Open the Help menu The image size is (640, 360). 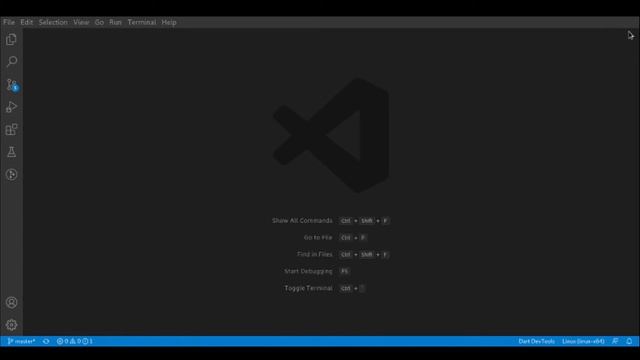(x=169, y=22)
